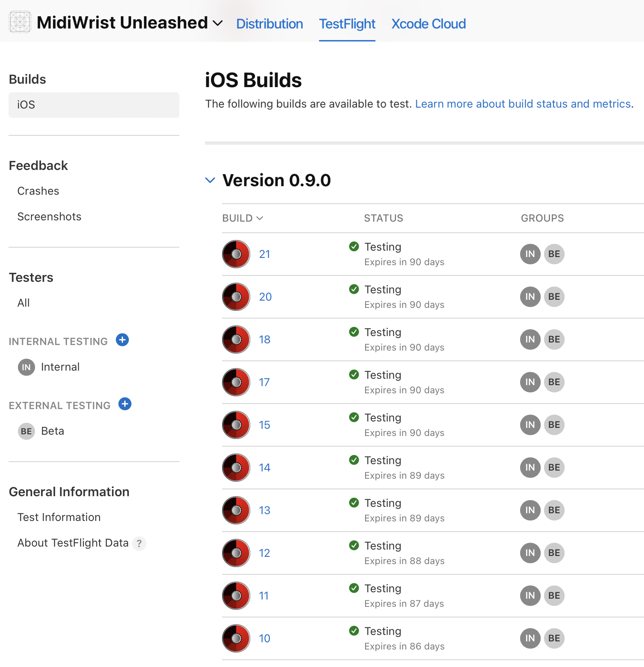Select the IN group badge on build 20
Image resolution: width=644 pixels, height=667 pixels.
pyautogui.click(x=530, y=297)
